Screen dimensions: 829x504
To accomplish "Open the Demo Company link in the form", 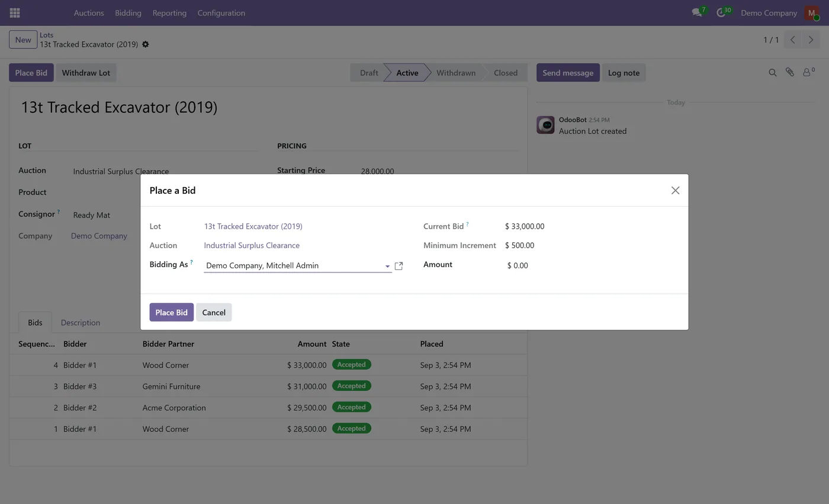I will 99,236.
